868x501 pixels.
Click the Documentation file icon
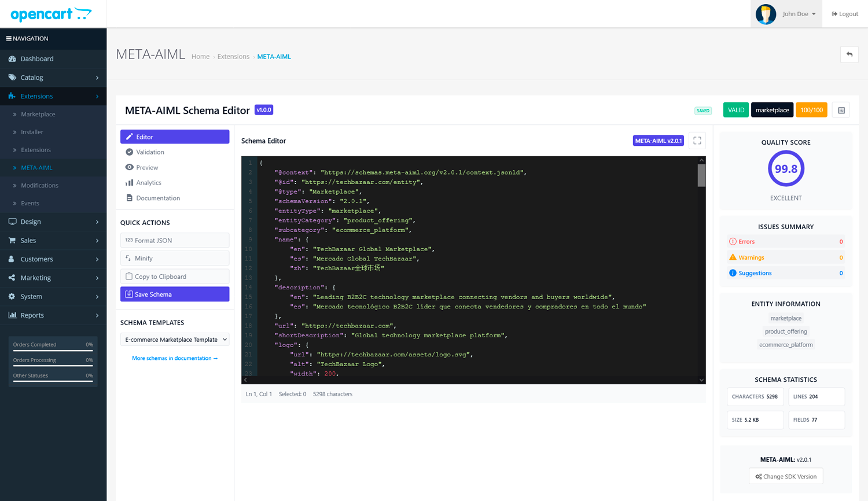tap(130, 198)
